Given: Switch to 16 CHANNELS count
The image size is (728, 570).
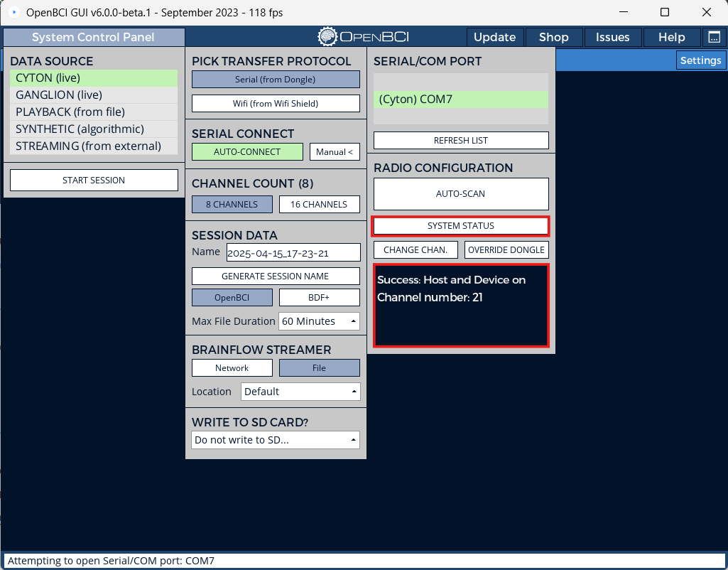Looking at the screenshot, I should click(x=319, y=205).
